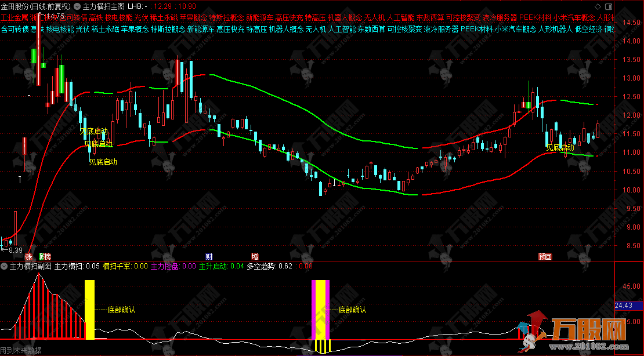
Task: Click the 13.00 price axis label
Action: coord(631,78)
